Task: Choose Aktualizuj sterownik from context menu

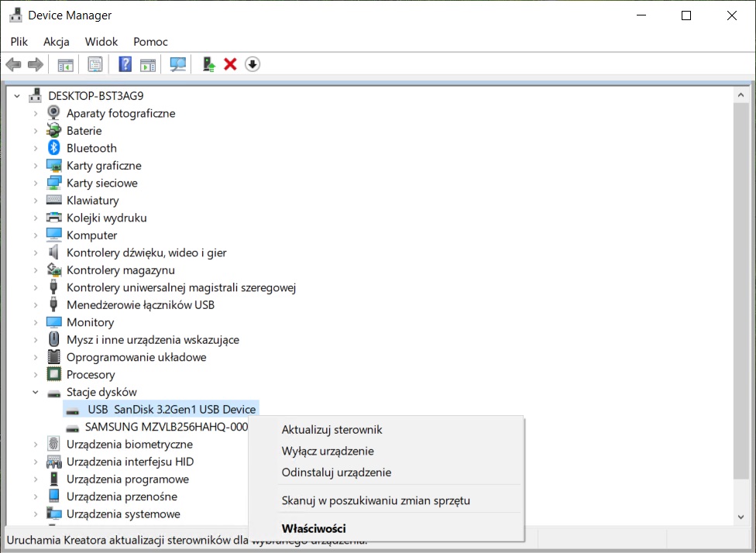Action: click(332, 430)
